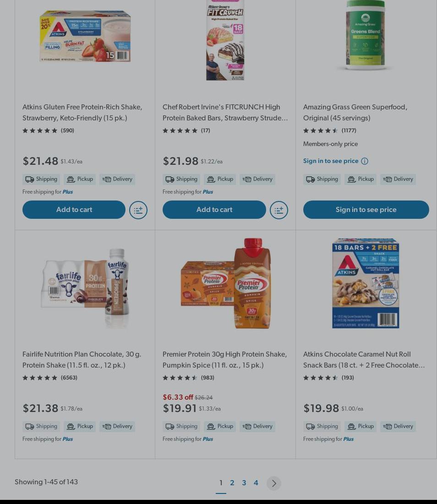Jump to page 4 of results
Image resolution: width=437 pixels, height=504 pixels.
[256, 483]
